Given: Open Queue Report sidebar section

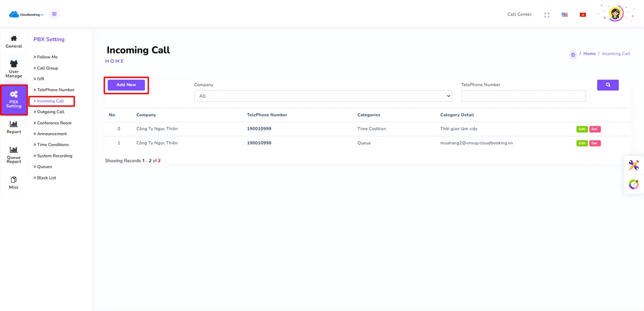Looking at the screenshot, I should (x=14, y=154).
